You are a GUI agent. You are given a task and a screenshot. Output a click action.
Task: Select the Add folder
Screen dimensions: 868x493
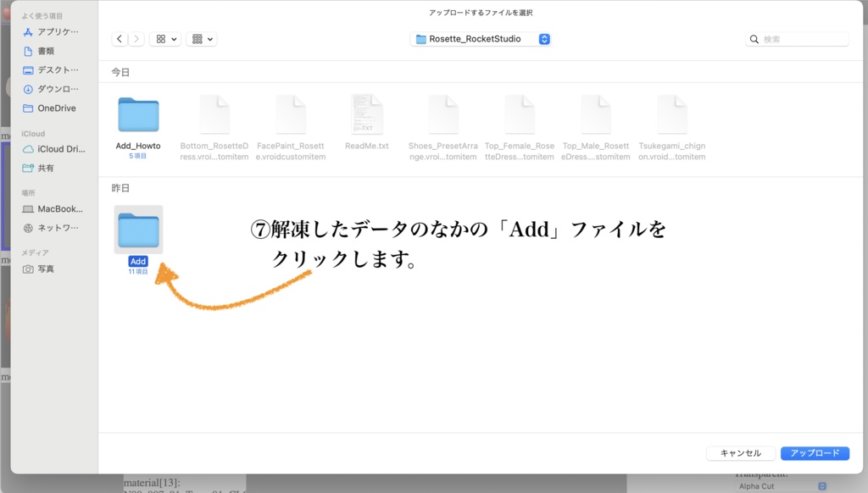click(138, 230)
